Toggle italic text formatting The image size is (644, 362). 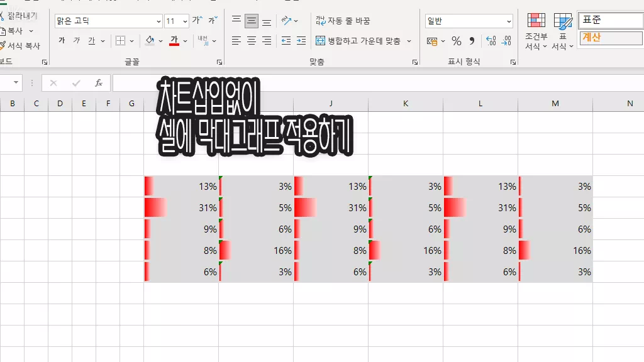pos(77,41)
